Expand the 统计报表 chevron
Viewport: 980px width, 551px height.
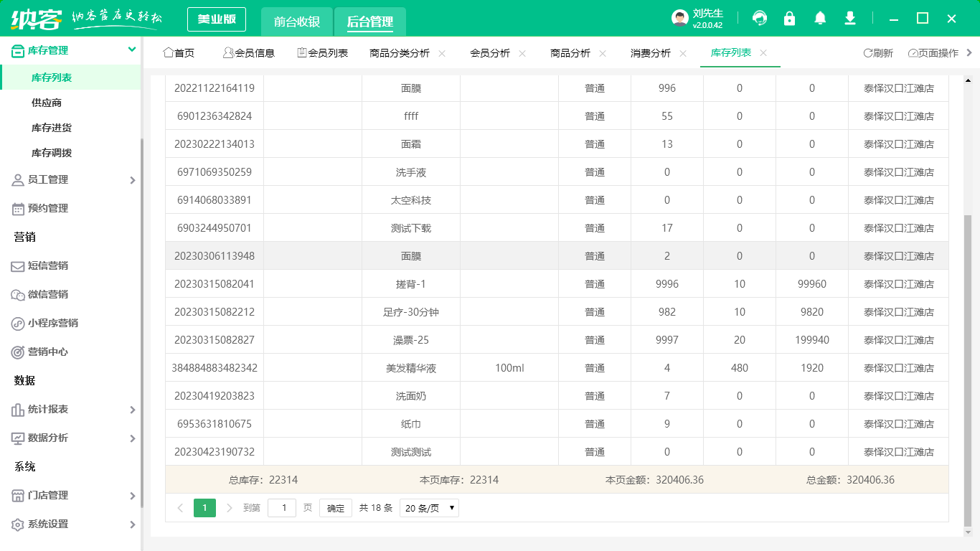point(132,410)
